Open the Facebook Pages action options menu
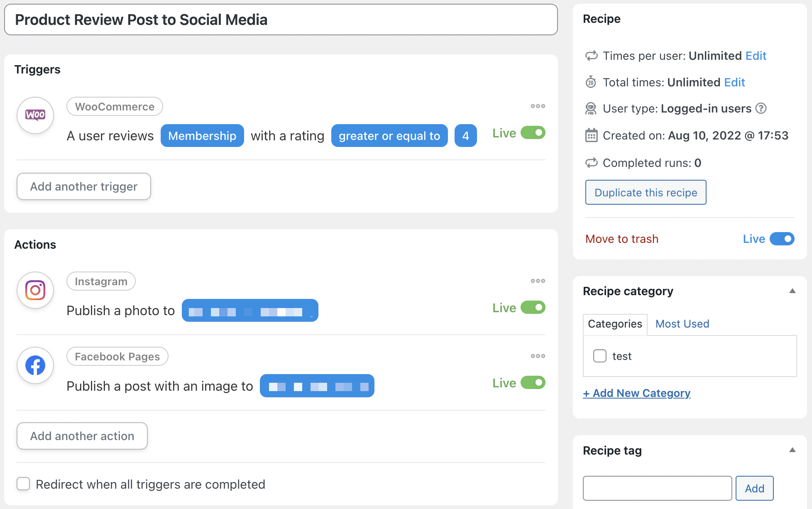812x509 pixels. coord(538,356)
